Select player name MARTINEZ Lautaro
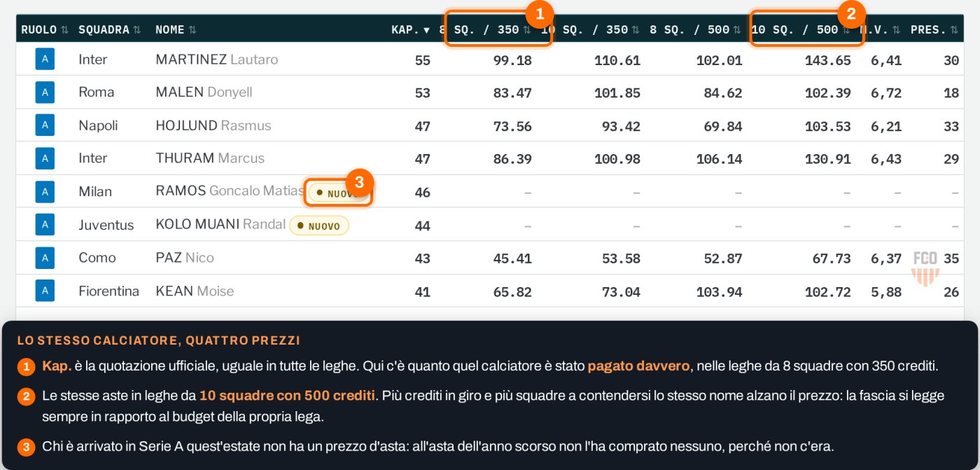The image size is (980, 470). (x=217, y=60)
